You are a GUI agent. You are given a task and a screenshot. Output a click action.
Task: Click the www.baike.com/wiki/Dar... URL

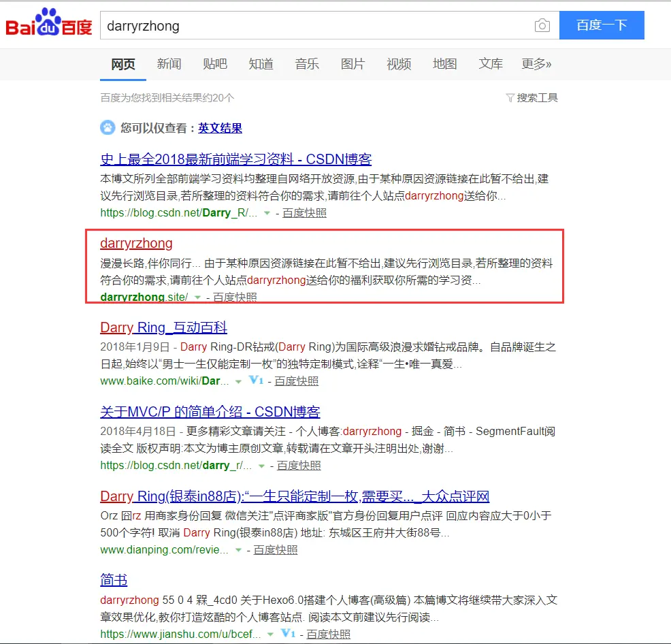[x=164, y=381]
